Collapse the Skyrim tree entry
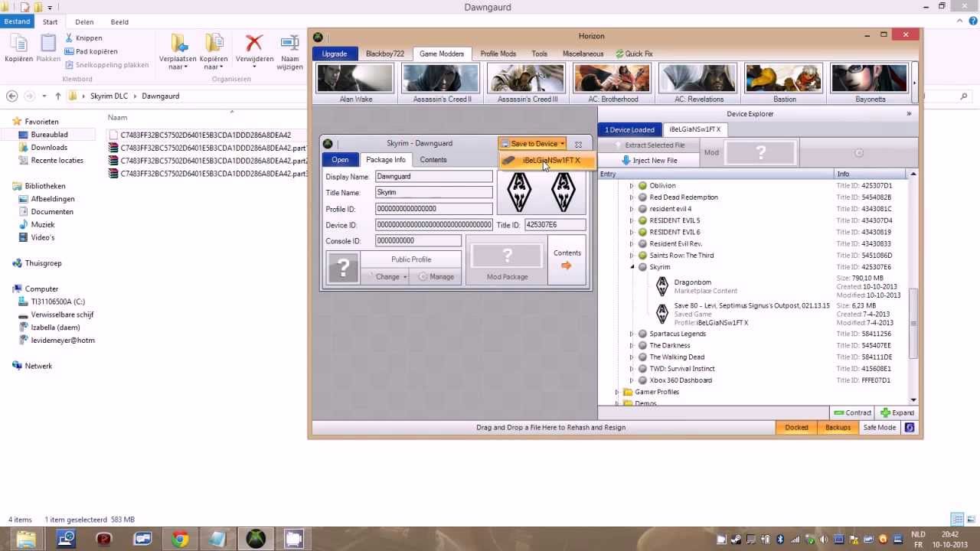 632,267
